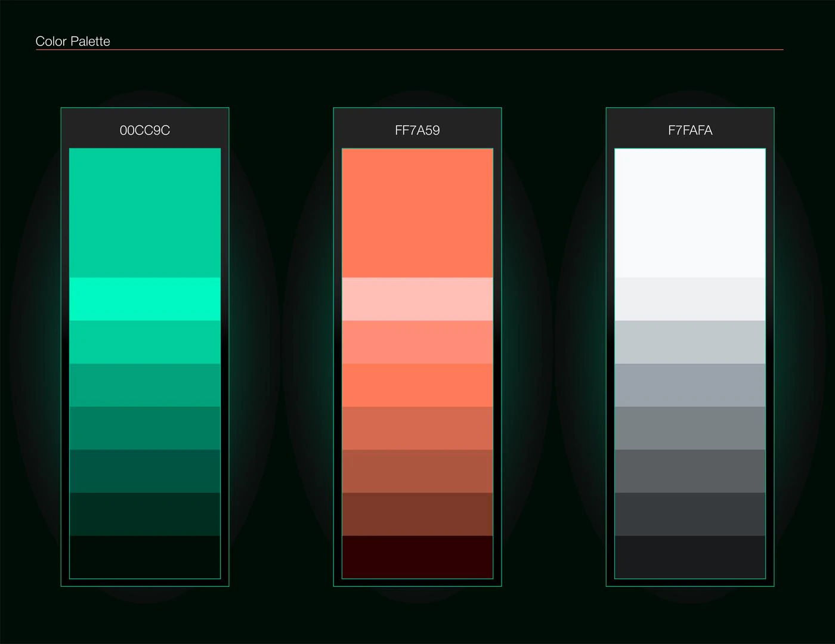Viewport: 835px width, 644px height.
Task: Pick the large main green swatch under 00CC9C
Action: [145, 213]
